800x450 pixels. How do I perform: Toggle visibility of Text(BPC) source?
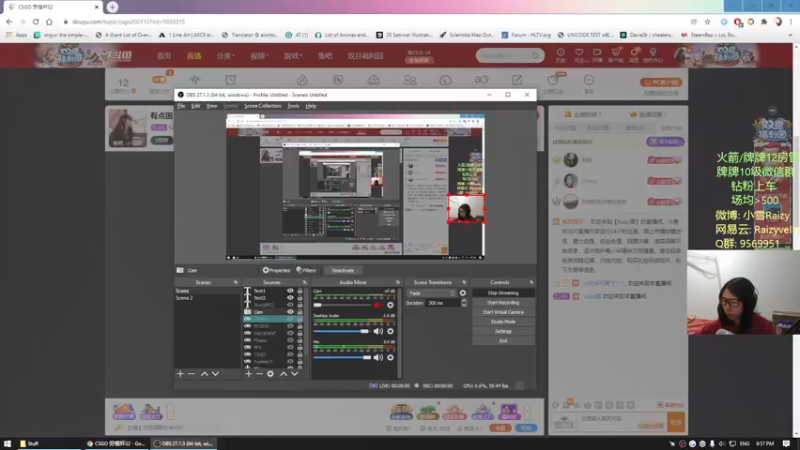click(290, 305)
